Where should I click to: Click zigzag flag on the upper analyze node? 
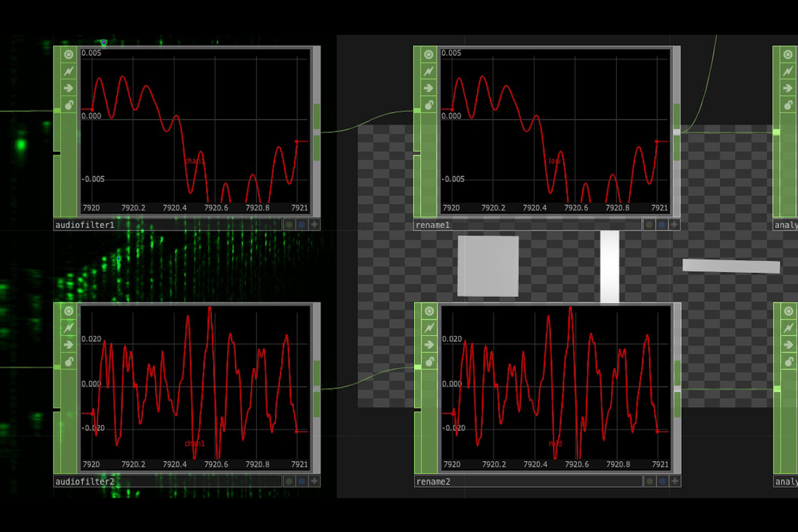[x=788, y=71]
